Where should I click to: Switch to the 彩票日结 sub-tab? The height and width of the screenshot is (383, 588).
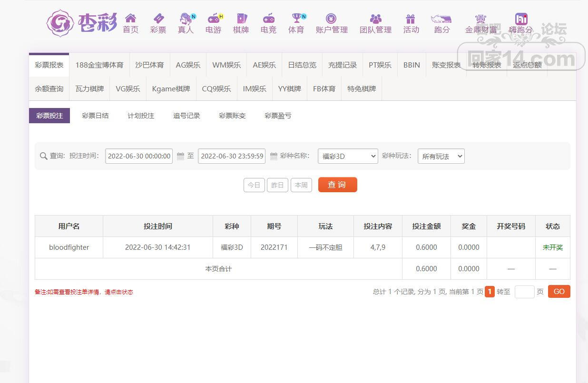click(x=95, y=116)
